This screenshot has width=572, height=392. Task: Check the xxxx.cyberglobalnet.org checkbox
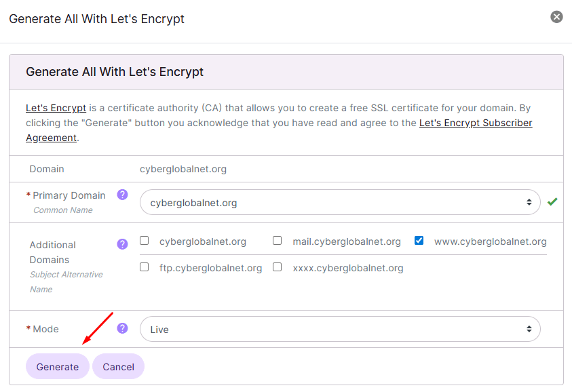tap(278, 267)
